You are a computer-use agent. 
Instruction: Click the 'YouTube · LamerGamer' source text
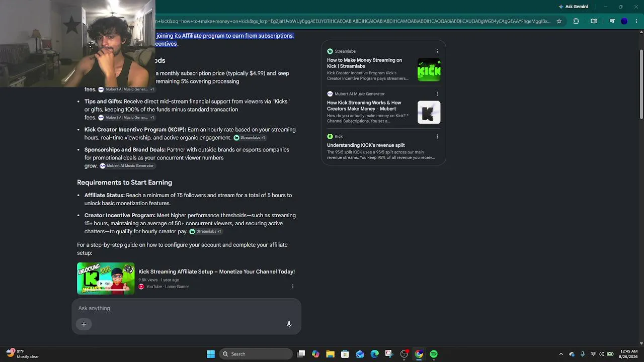168,287
